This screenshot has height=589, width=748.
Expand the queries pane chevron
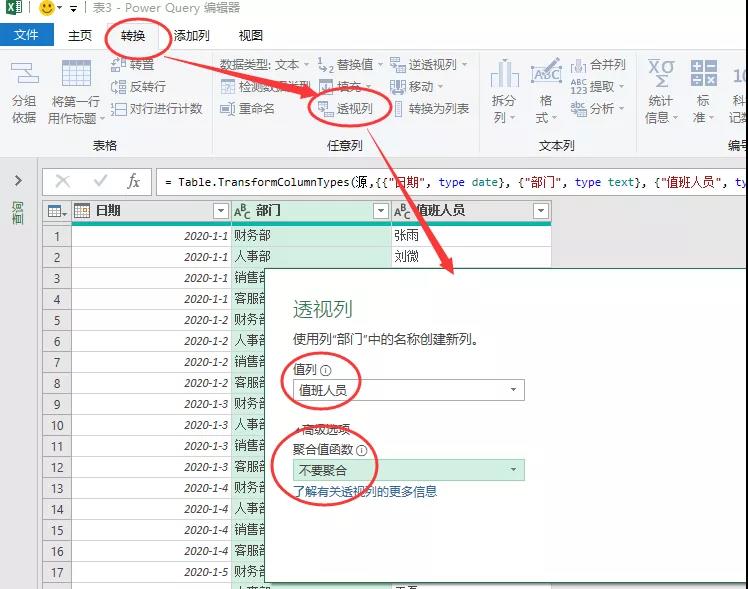tap(18, 181)
